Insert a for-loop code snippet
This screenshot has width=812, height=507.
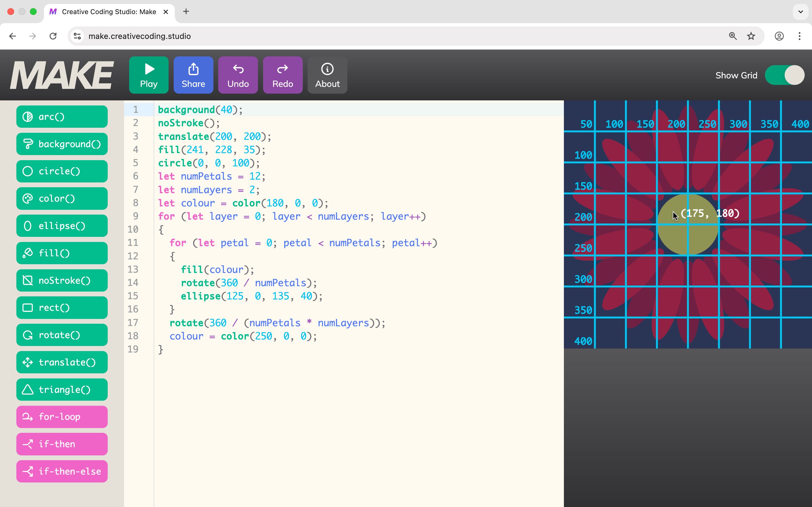coord(62,416)
